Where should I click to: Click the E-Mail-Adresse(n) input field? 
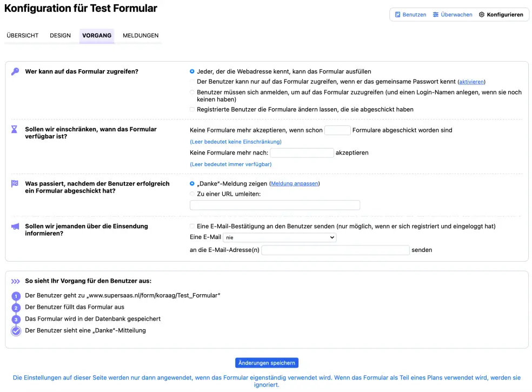[x=335, y=250]
